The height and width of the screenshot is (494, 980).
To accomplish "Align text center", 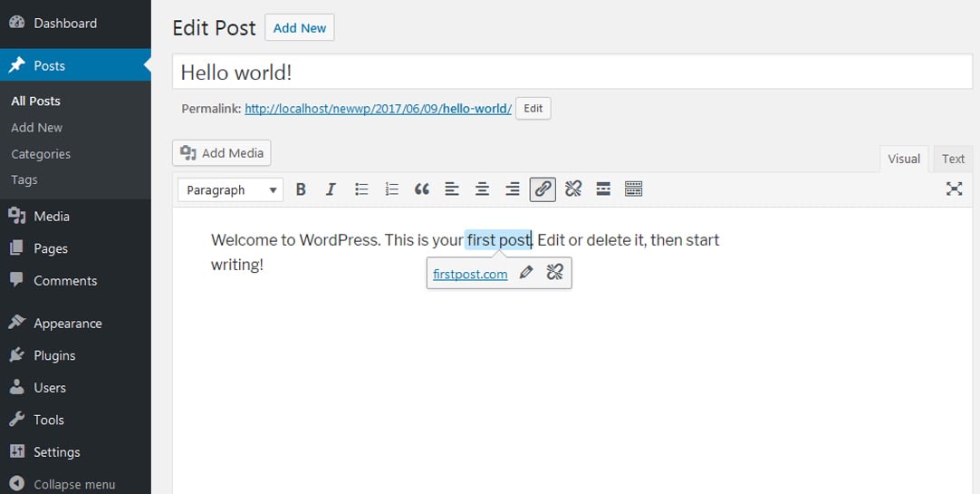I will point(482,189).
